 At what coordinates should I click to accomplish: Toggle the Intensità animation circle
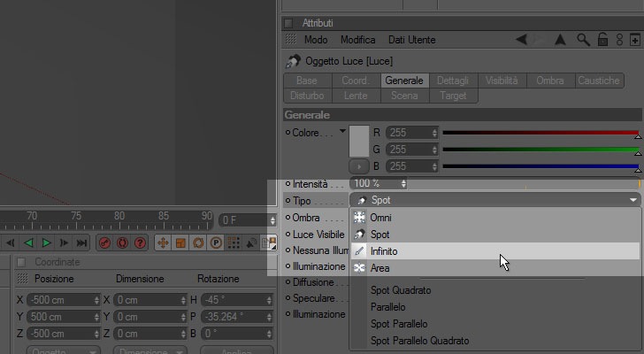click(x=287, y=184)
